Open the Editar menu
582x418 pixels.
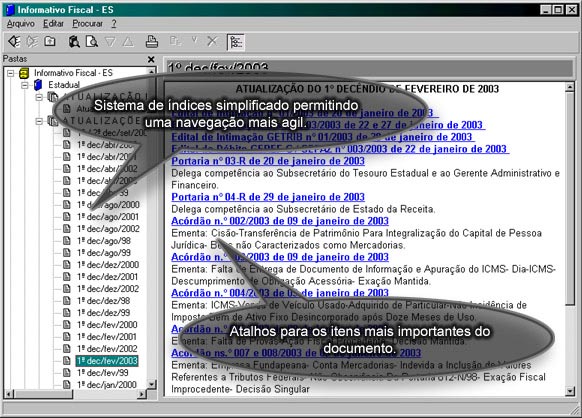point(53,23)
